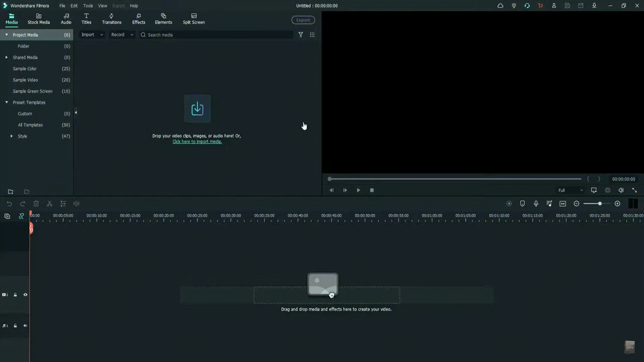Select the Audio tab in toolbar
Screen dimensions: 644x362
(66, 18)
